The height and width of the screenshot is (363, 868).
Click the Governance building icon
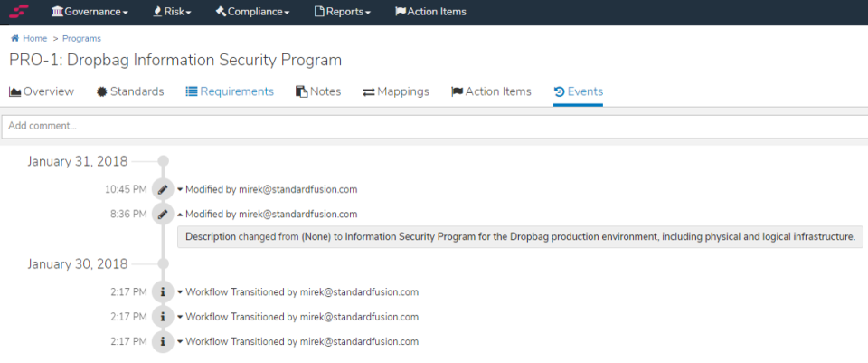coord(58,12)
